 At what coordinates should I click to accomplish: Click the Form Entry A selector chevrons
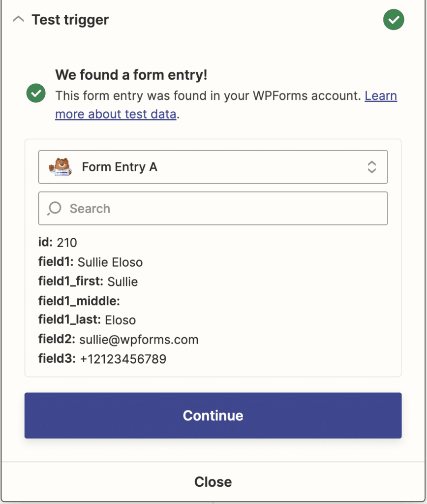[373, 167]
